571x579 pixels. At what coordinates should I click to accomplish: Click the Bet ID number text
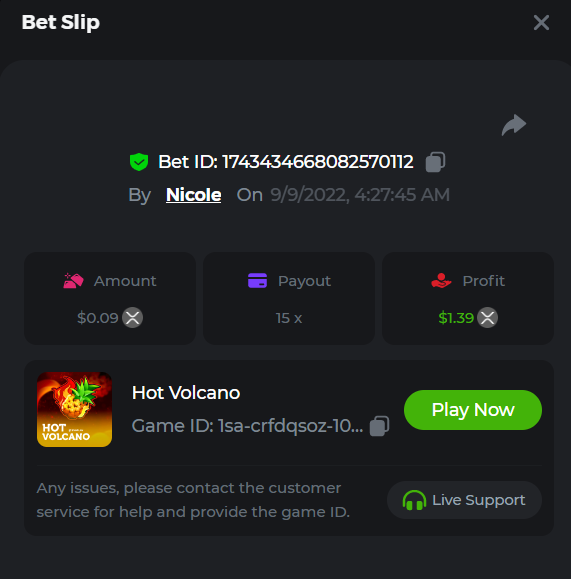(318, 162)
